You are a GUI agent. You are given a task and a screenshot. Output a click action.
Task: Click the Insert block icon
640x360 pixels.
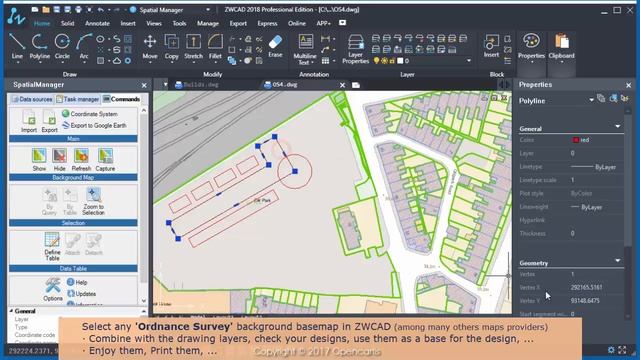(491, 46)
